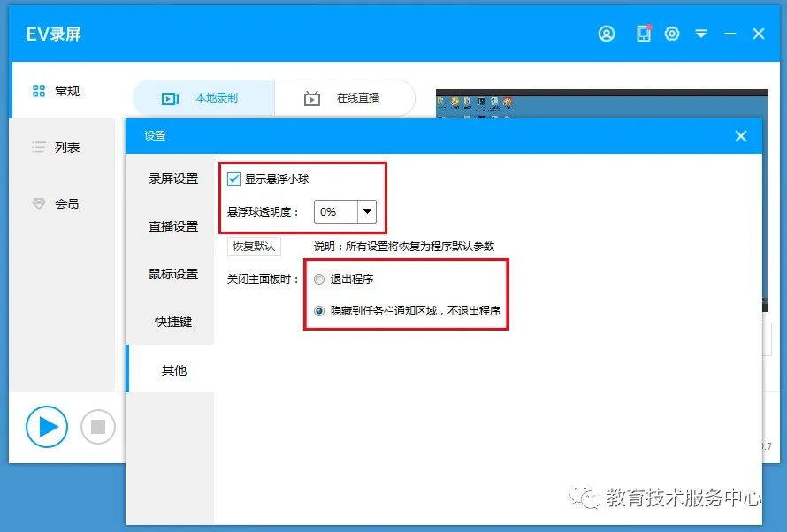This screenshot has width=787, height=532.
Task: Select 隐藏到任务栏通知区域 radio option
Action: coord(319,311)
